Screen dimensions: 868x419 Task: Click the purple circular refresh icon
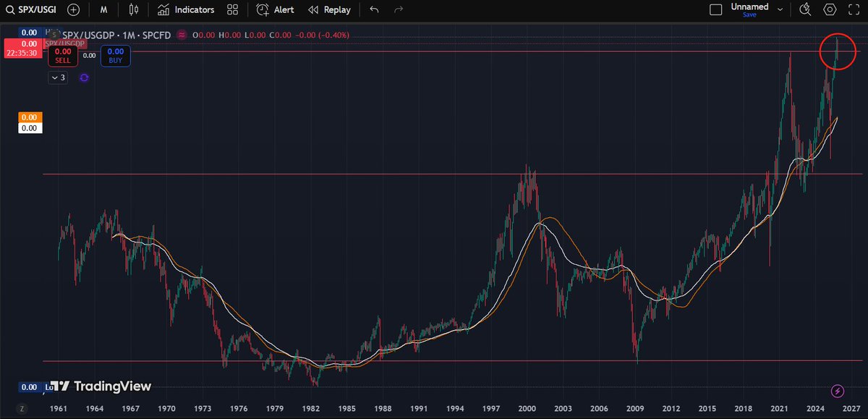(84, 77)
